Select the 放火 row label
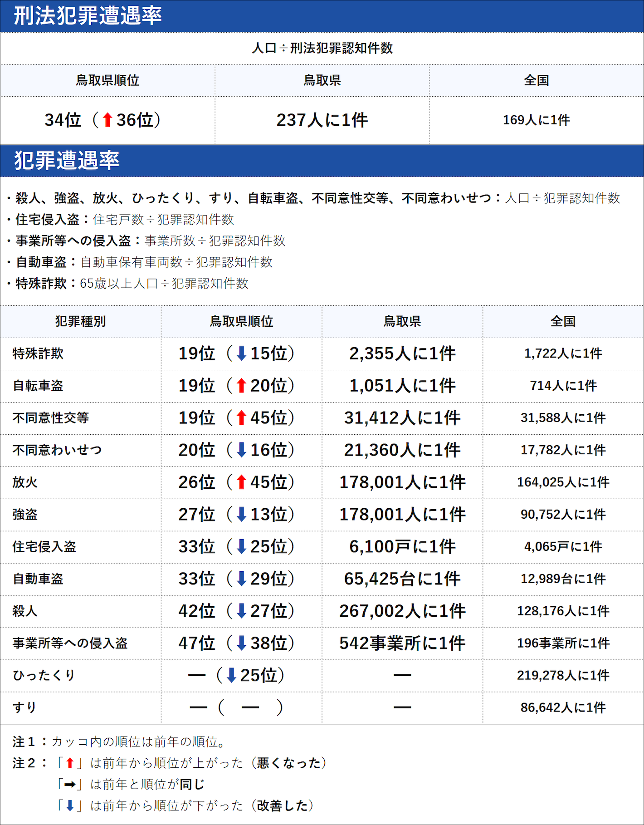 coord(25,482)
